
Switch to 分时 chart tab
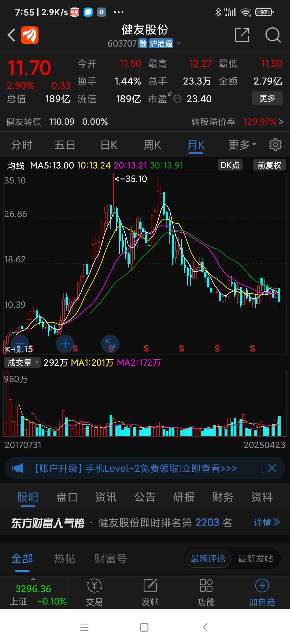click(22, 145)
